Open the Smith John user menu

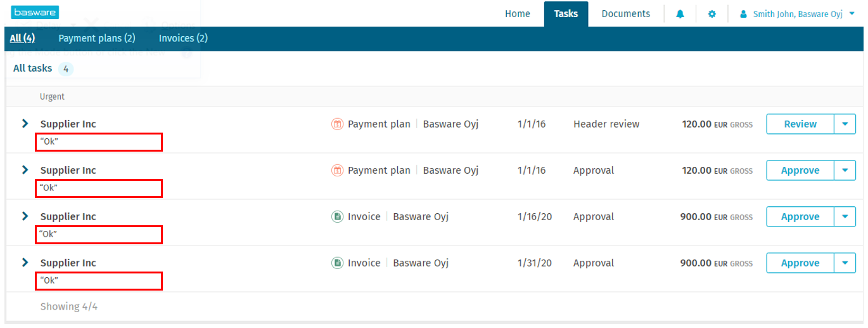797,14
